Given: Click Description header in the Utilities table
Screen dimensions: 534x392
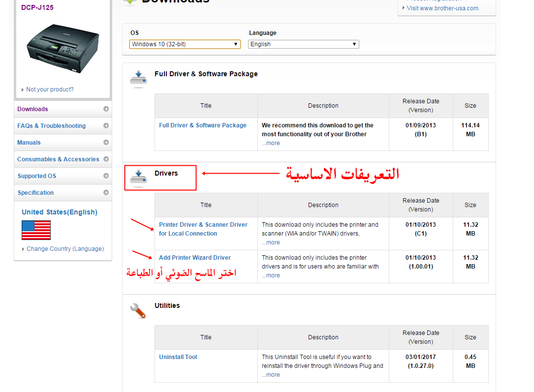Looking at the screenshot, I should (323, 337).
